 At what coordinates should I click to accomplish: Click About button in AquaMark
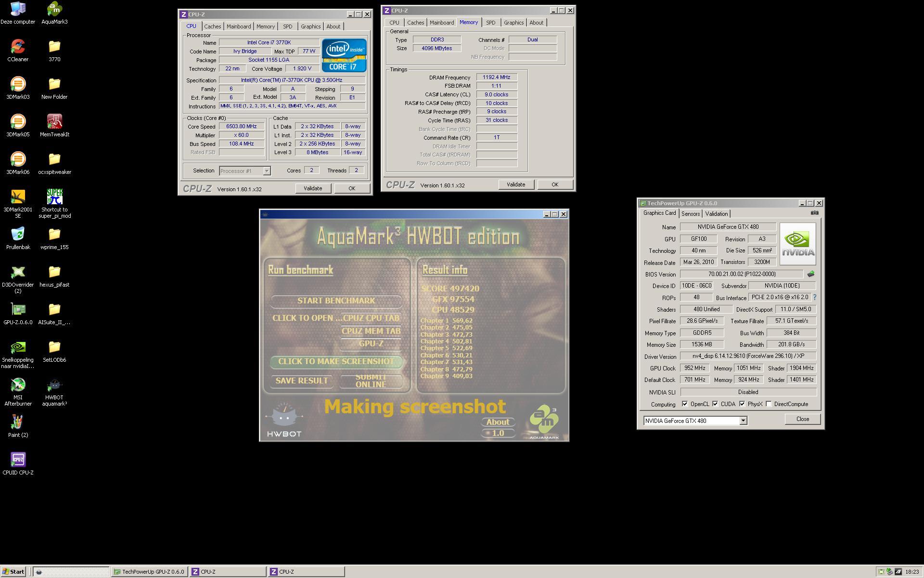(498, 422)
